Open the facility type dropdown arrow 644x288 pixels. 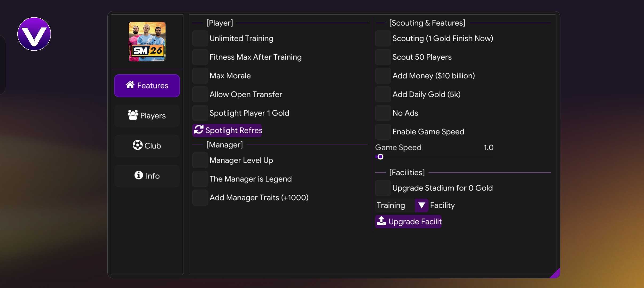click(422, 205)
